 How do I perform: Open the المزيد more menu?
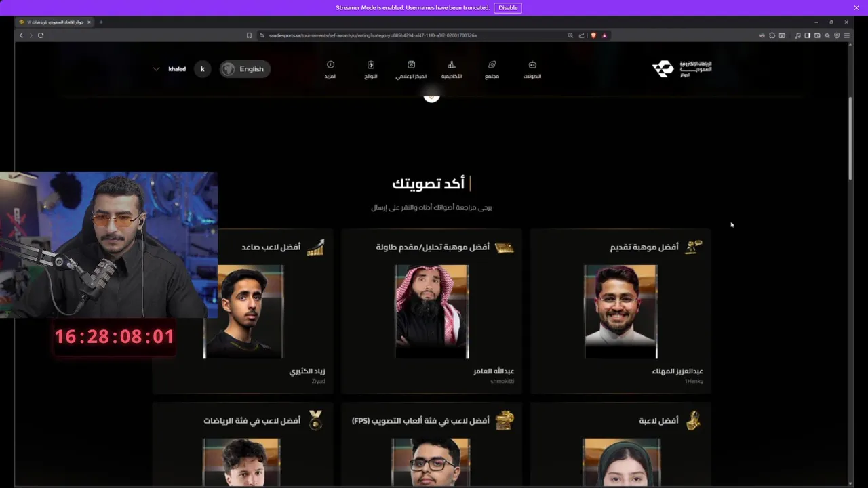coord(330,70)
